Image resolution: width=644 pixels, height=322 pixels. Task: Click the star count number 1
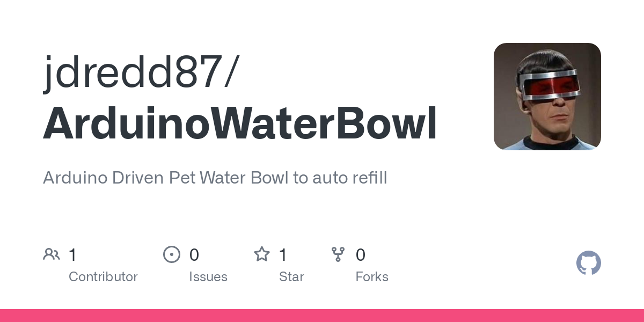click(283, 255)
